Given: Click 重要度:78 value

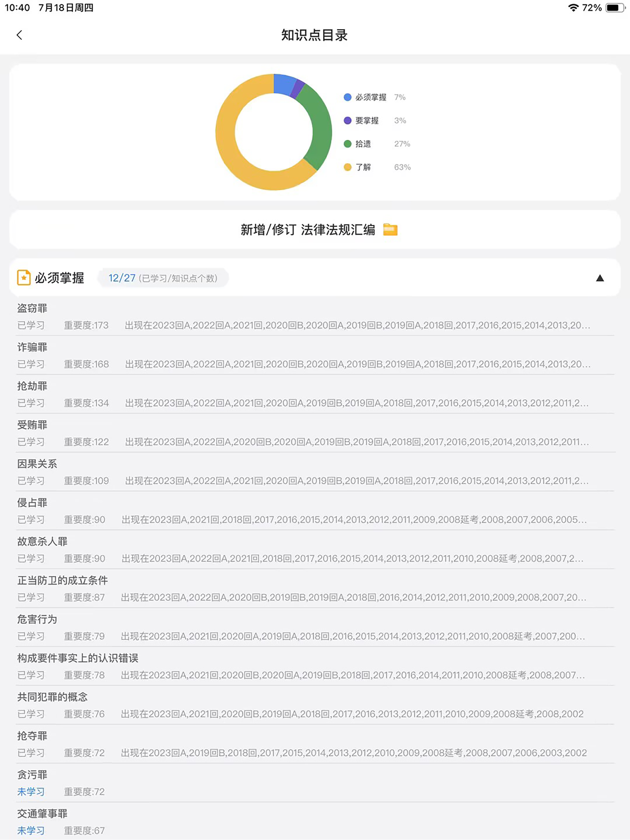Looking at the screenshot, I should 84,675.
